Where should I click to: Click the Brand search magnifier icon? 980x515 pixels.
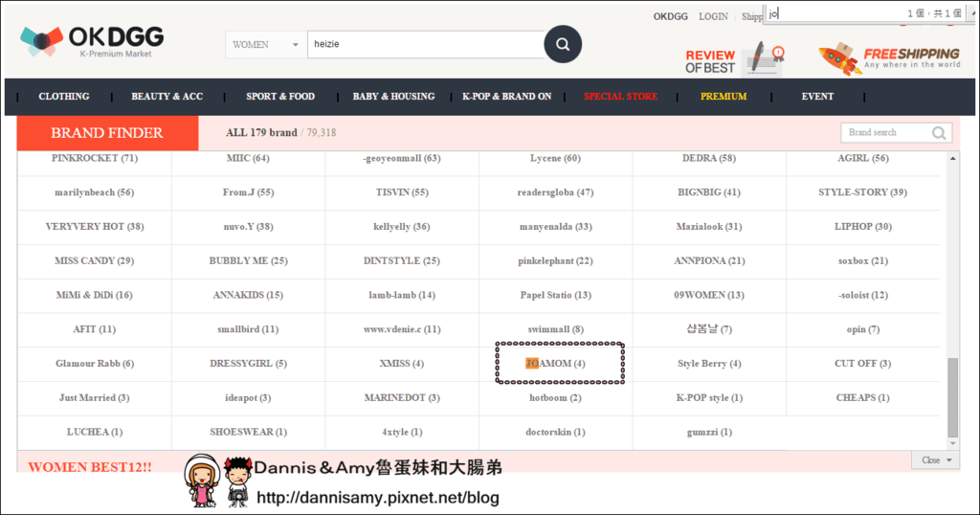click(x=938, y=132)
